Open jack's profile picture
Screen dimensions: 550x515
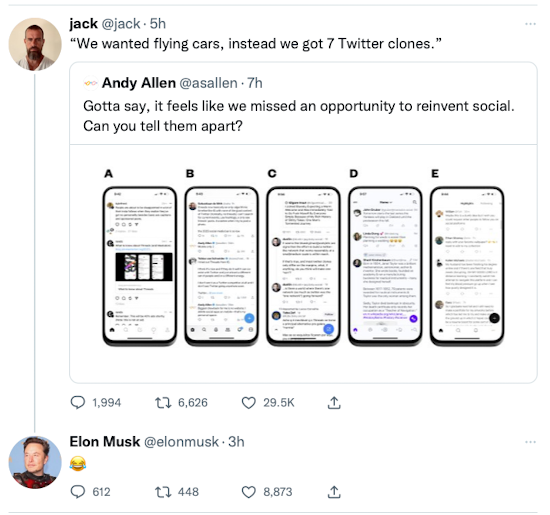click(x=35, y=44)
